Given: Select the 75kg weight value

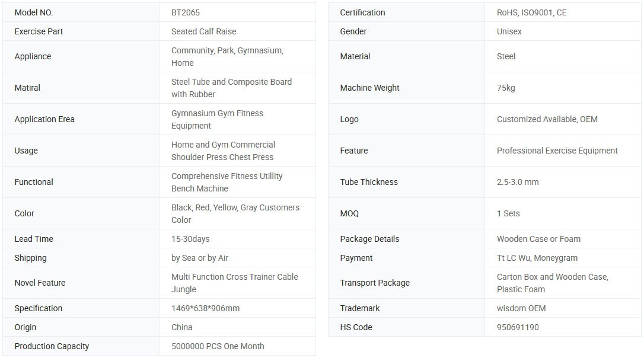Looking at the screenshot, I should pyautogui.click(x=506, y=88).
